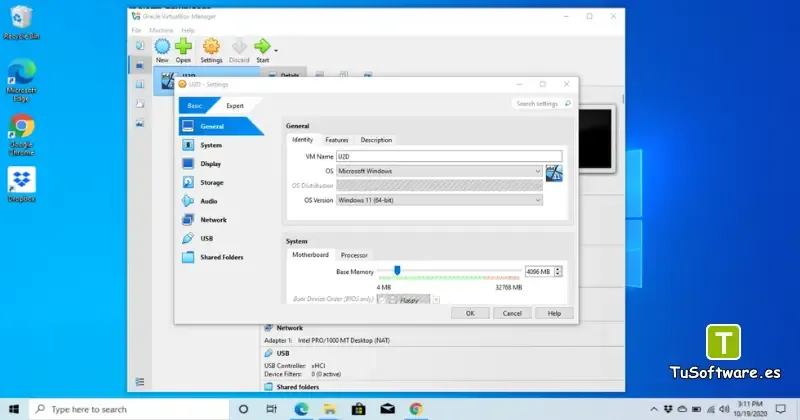
Task: Open the volume control in the tray
Action: 724,409
